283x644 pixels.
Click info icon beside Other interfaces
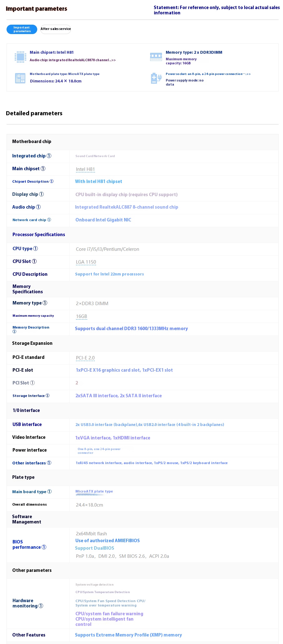[x=49, y=463]
